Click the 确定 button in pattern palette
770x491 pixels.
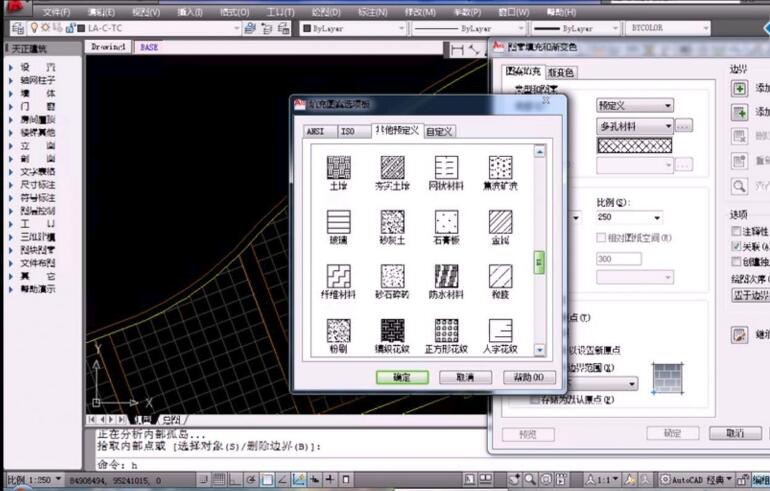pyautogui.click(x=402, y=377)
